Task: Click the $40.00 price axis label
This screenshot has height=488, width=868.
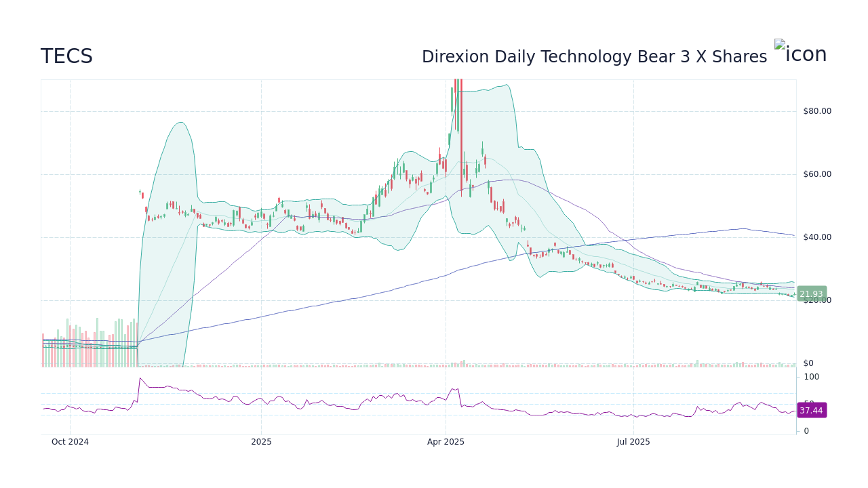Action: point(816,237)
